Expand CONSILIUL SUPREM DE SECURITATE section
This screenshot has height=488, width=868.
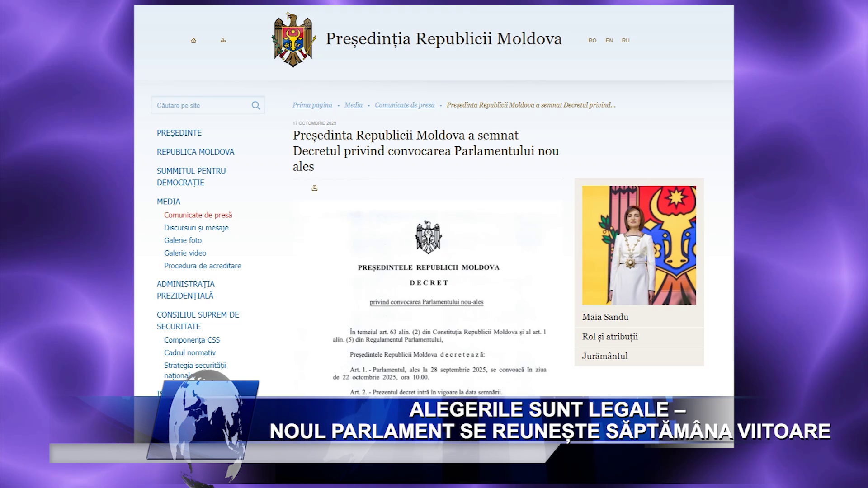198,320
